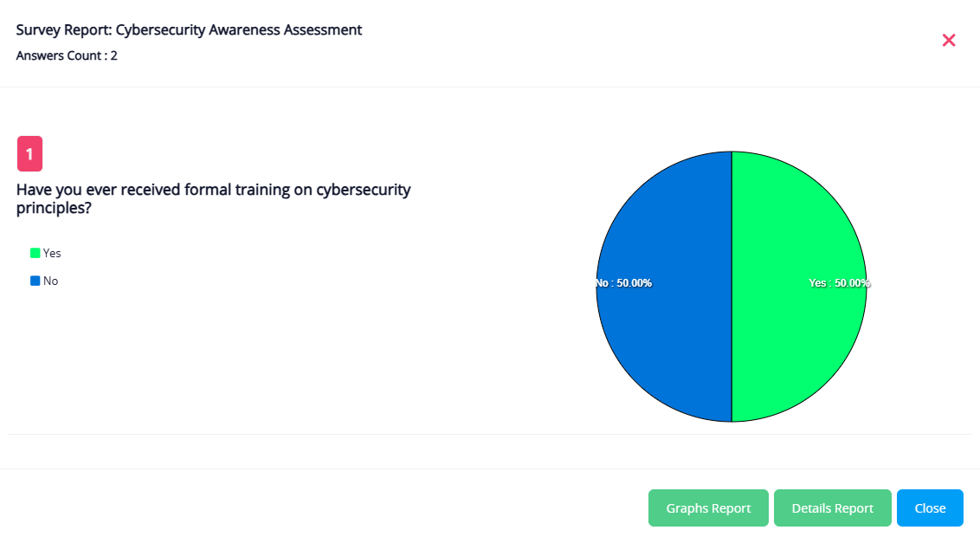Screen dimensions: 980x543
Task: Click the Answers Count text
Action: click(67, 55)
